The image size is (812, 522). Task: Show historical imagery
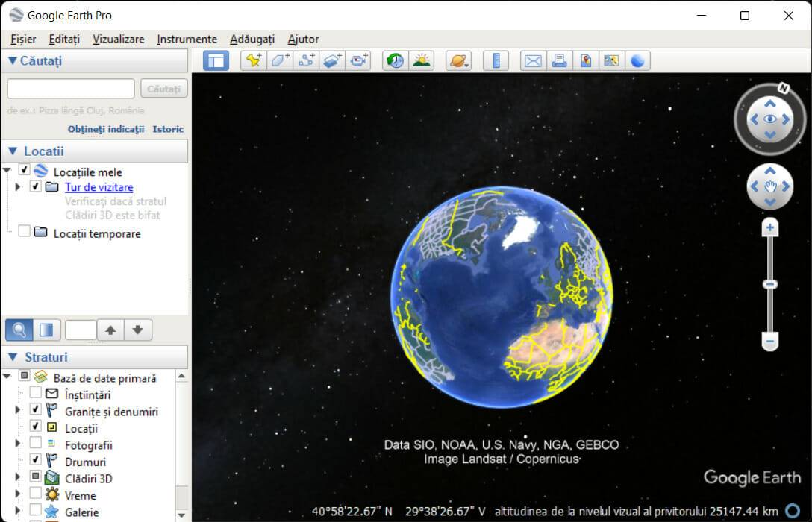[395, 60]
